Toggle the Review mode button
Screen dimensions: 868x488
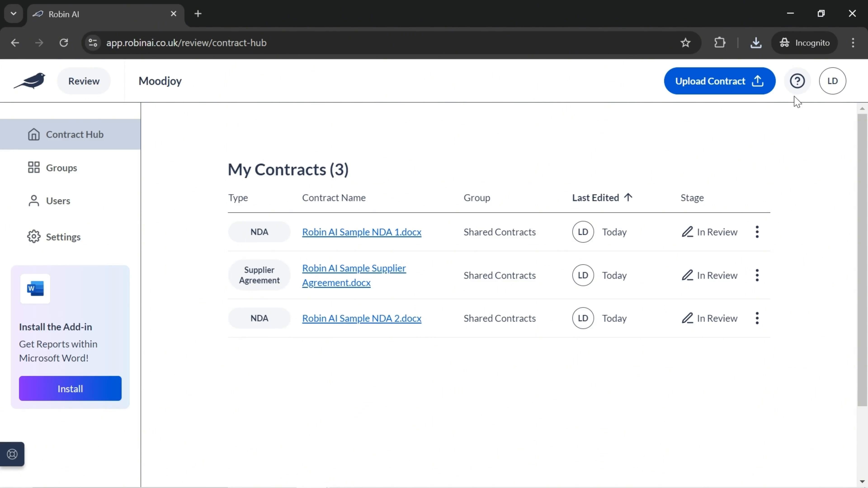pos(83,80)
